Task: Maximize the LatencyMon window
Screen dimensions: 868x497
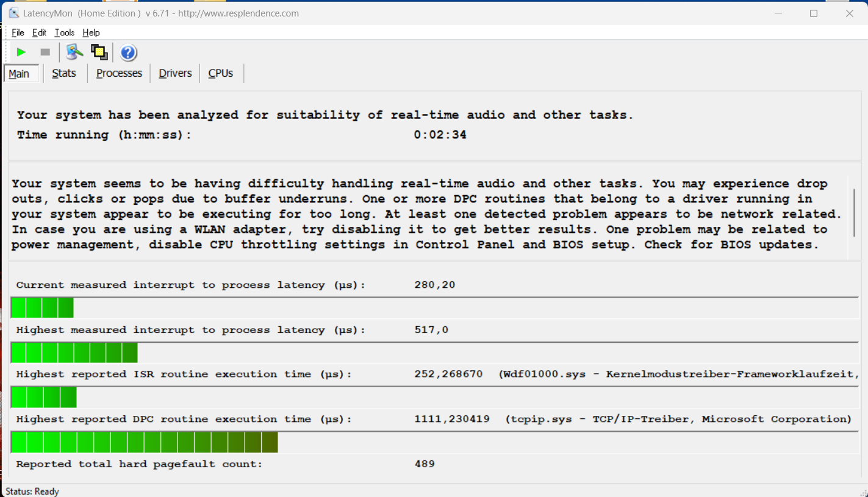Action: 813,13
